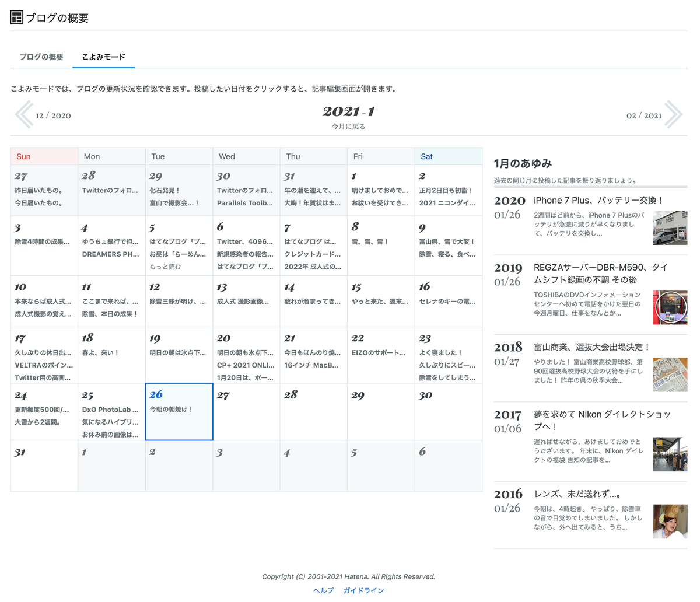Open post 昨日届いたもの。 on December 27
700x602 pixels.
(38, 191)
